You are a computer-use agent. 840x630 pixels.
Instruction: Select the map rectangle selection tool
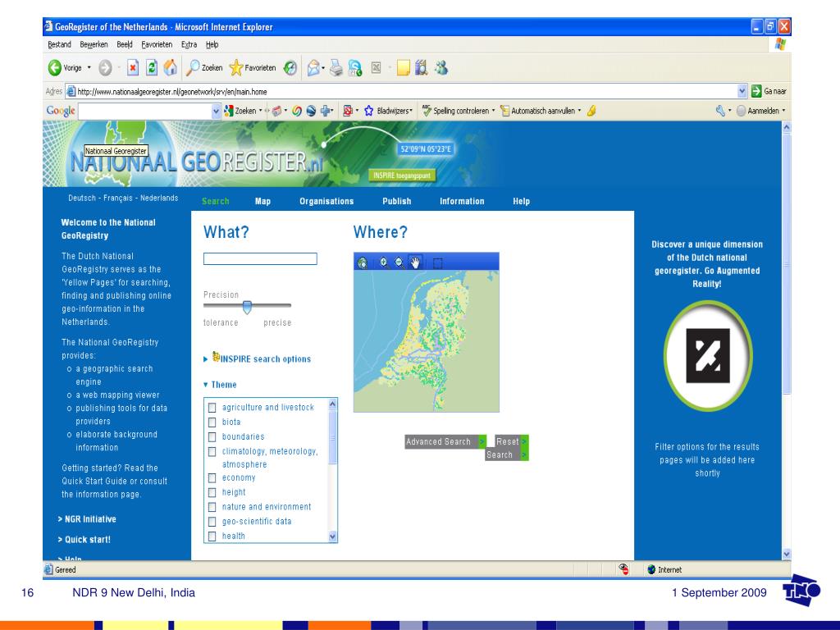click(438, 262)
